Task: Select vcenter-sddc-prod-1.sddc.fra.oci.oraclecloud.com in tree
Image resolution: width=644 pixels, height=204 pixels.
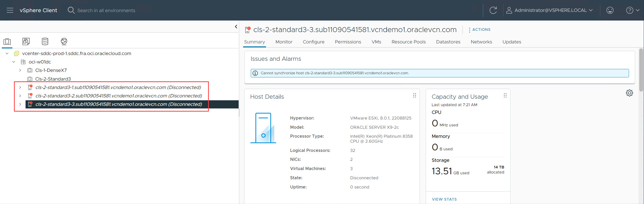Action: [x=77, y=53]
